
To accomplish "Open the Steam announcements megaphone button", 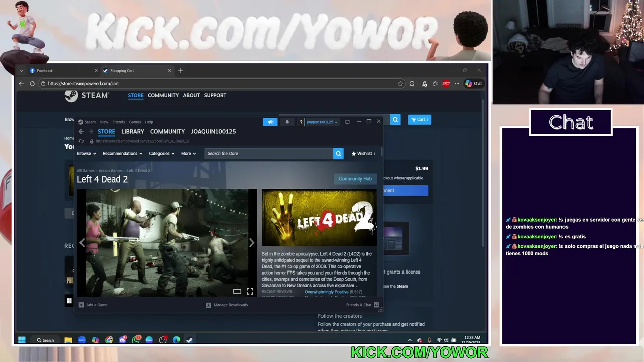I will [x=270, y=122].
